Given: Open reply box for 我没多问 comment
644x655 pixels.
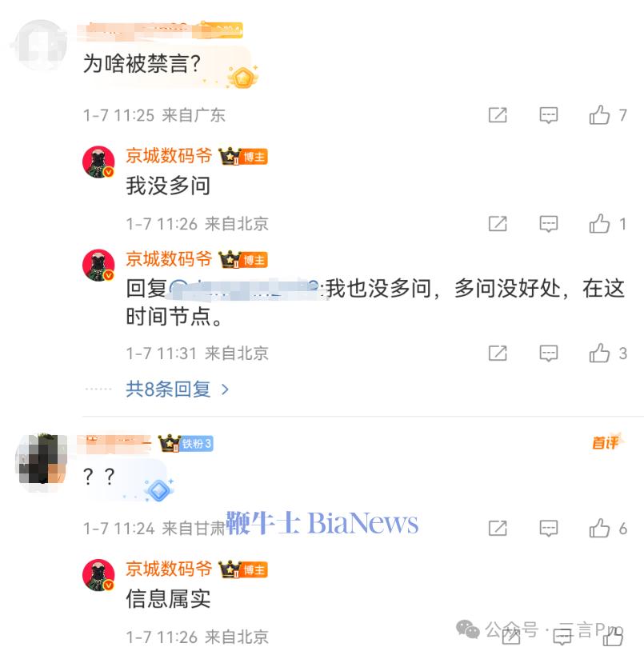Looking at the screenshot, I should point(548,224).
